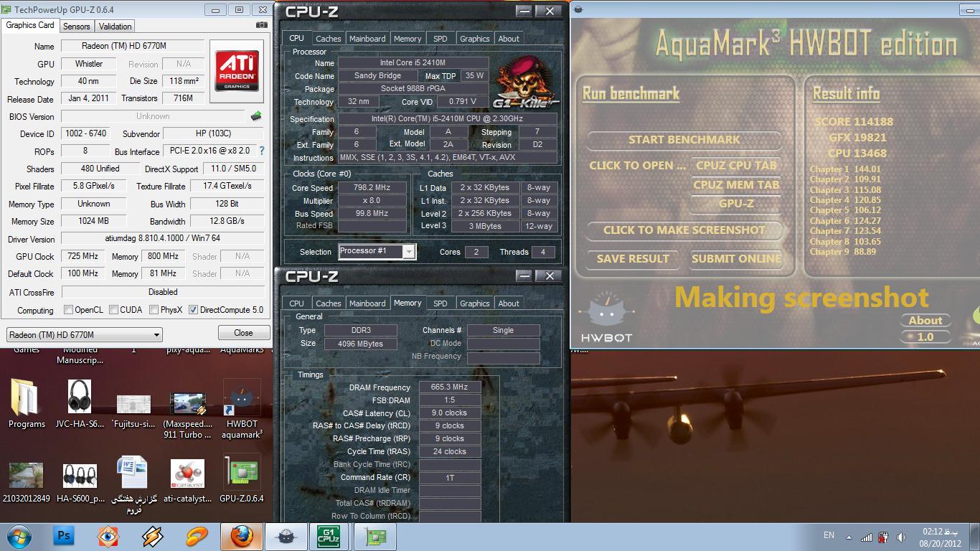Viewport: 980px width, 551px height.
Task: Click CLICK TO MAKE SCREENSHOT button
Action: click(x=684, y=230)
